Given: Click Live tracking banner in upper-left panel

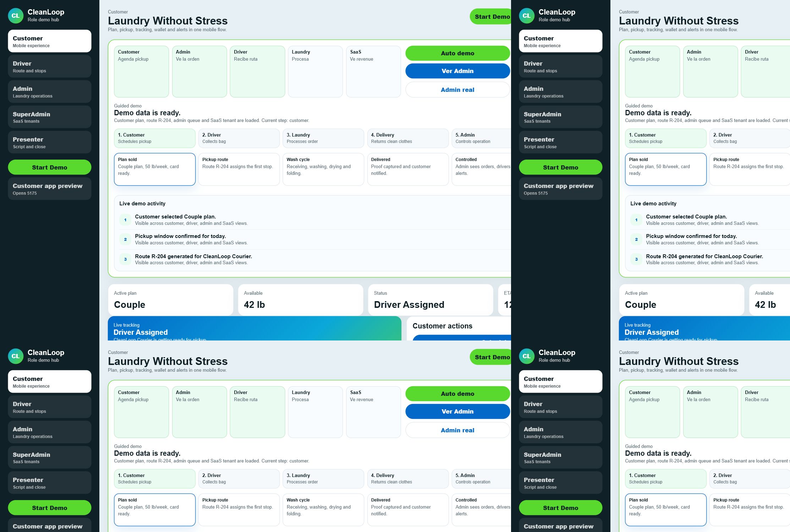Looking at the screenshot, I should [254, 328].
